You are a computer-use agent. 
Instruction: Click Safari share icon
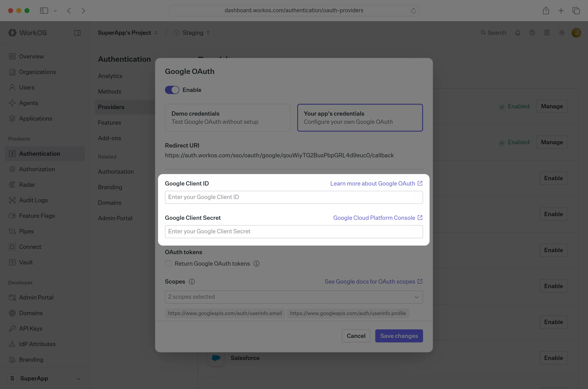(546, 10)
